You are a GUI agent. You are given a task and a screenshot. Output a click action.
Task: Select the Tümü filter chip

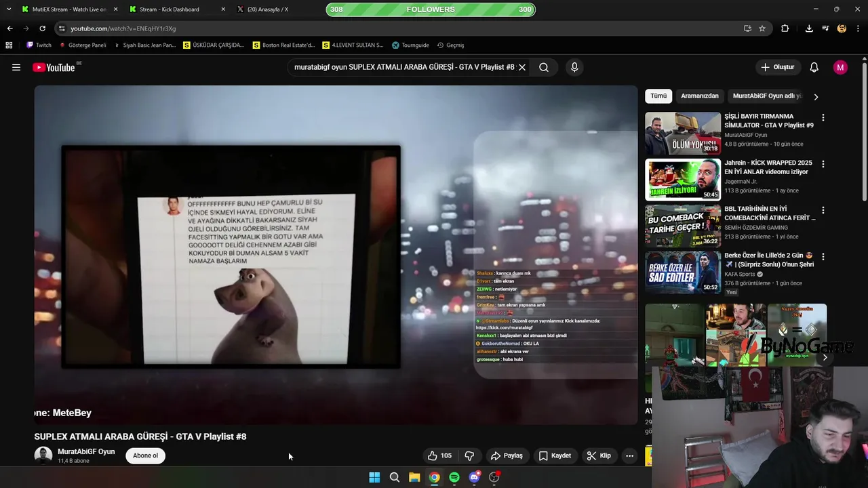click(658, 96)
